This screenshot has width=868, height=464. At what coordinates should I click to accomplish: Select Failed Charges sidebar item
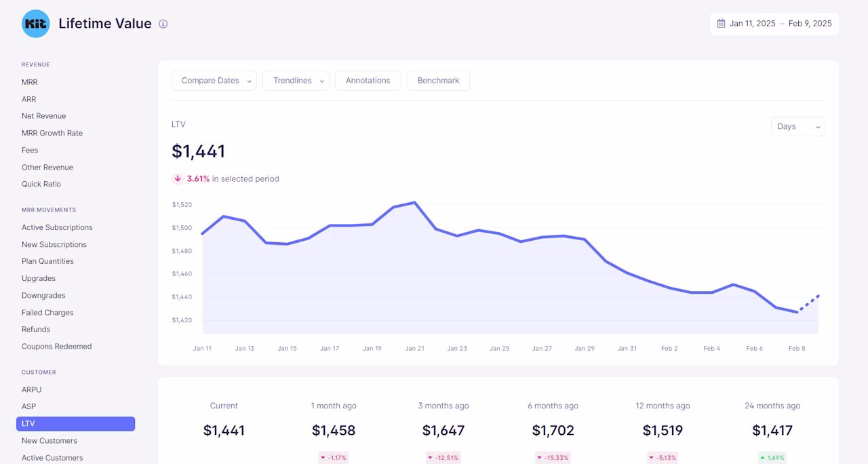47,313
